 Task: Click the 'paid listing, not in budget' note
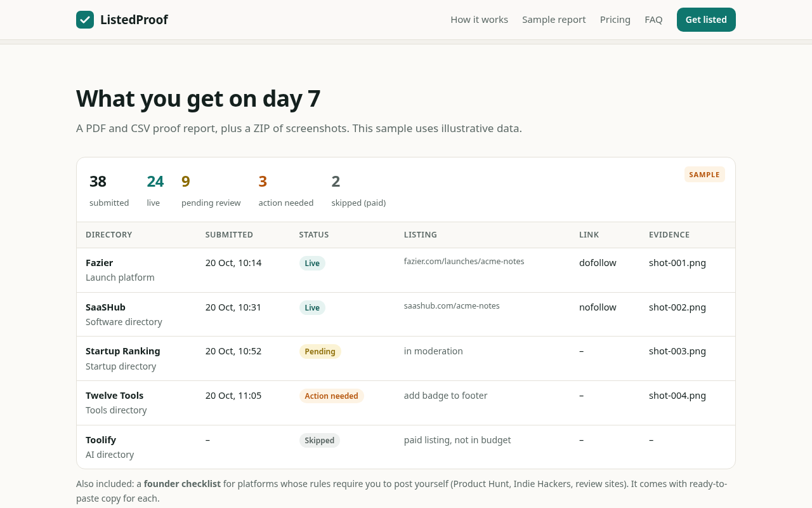[457, 440]
